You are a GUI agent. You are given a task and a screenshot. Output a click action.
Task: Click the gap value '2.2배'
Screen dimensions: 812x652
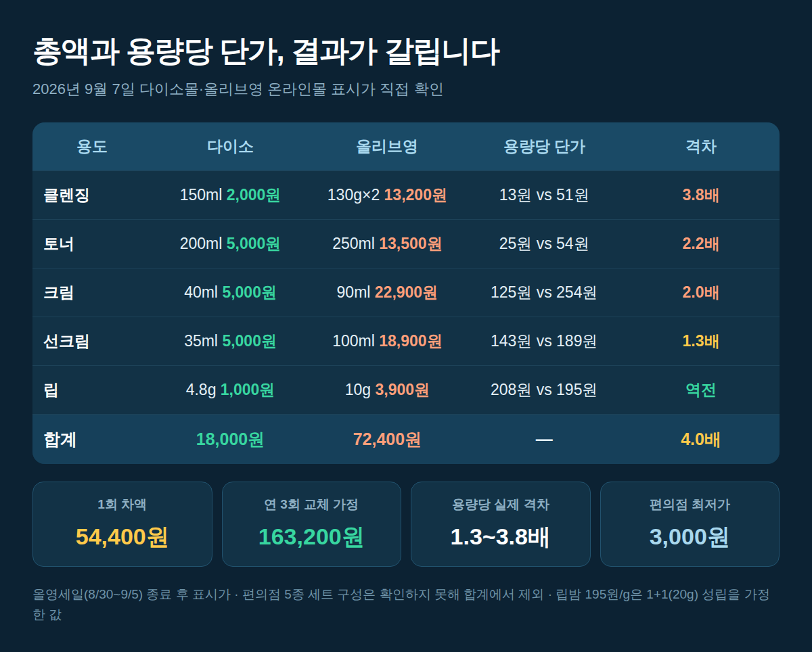coord(701,244)
